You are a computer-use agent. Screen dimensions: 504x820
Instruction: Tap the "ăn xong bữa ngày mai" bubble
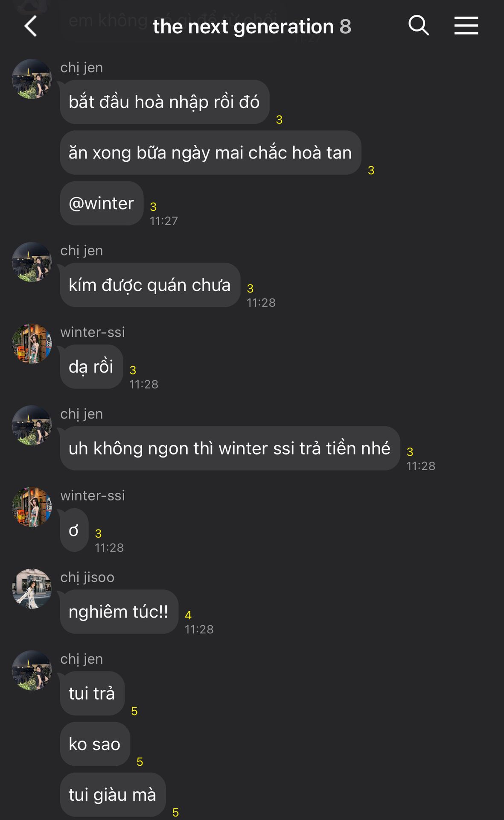click(x=210, y=152)
